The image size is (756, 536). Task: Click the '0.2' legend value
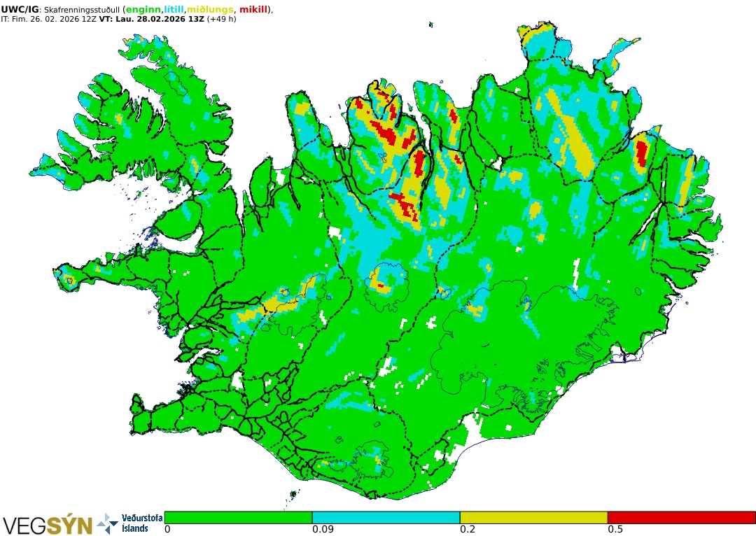click(x=468, y=529)
